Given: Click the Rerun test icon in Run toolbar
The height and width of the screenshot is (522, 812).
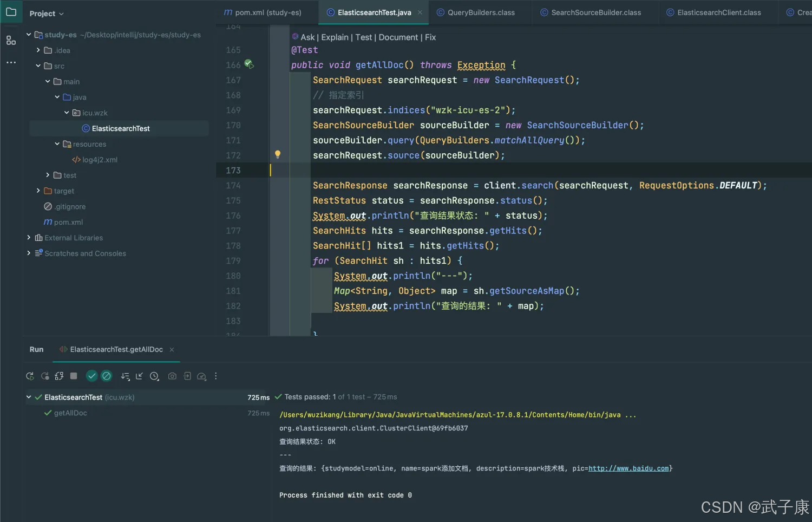Looking at the screenshot, I should pos(30,376).
